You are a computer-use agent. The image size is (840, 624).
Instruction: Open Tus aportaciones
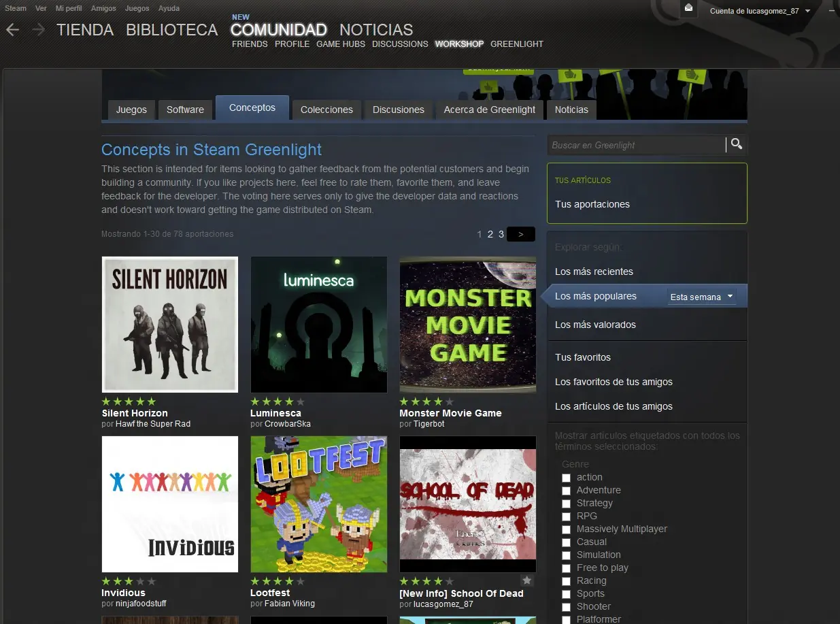tap(592, 204)
